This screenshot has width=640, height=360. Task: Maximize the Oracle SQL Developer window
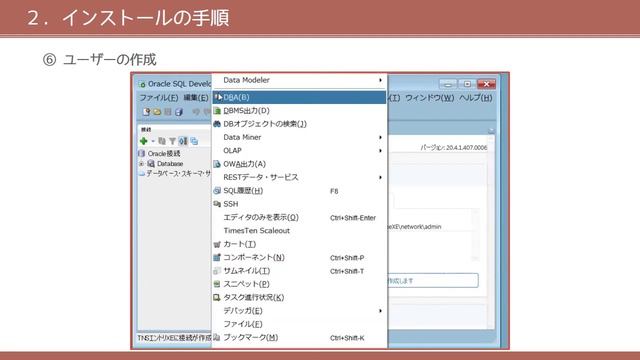pos(467,84)
